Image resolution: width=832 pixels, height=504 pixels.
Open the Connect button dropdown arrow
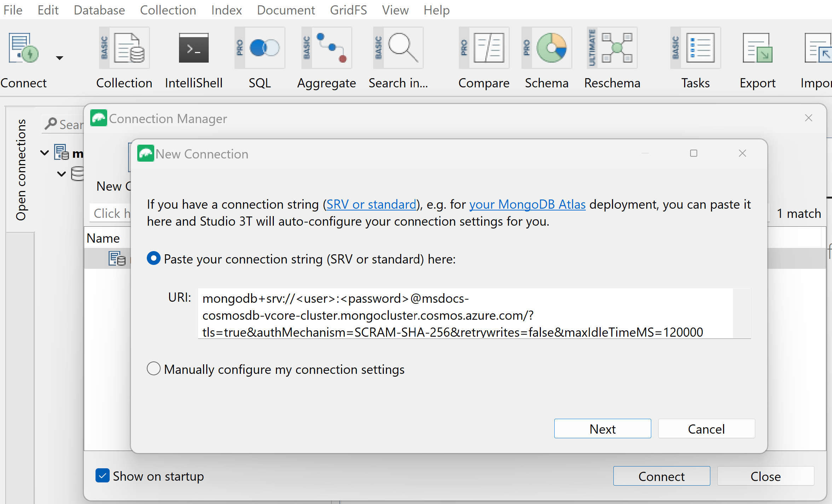(x=59, y=58)
